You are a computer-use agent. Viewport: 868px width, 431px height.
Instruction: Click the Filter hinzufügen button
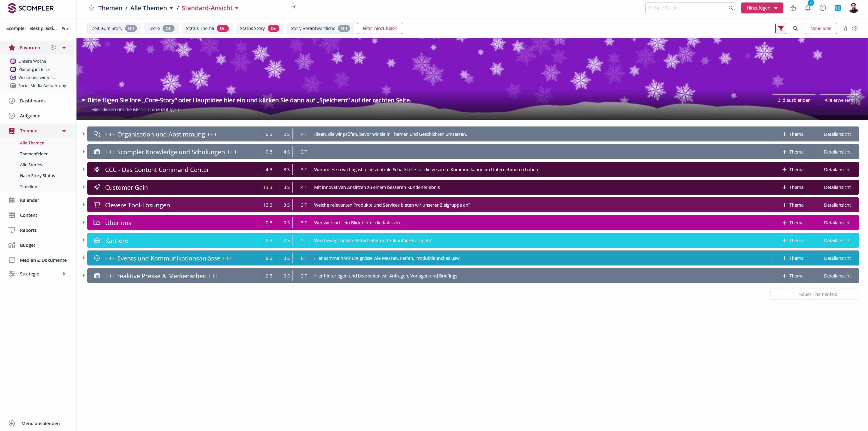(380, 28)
